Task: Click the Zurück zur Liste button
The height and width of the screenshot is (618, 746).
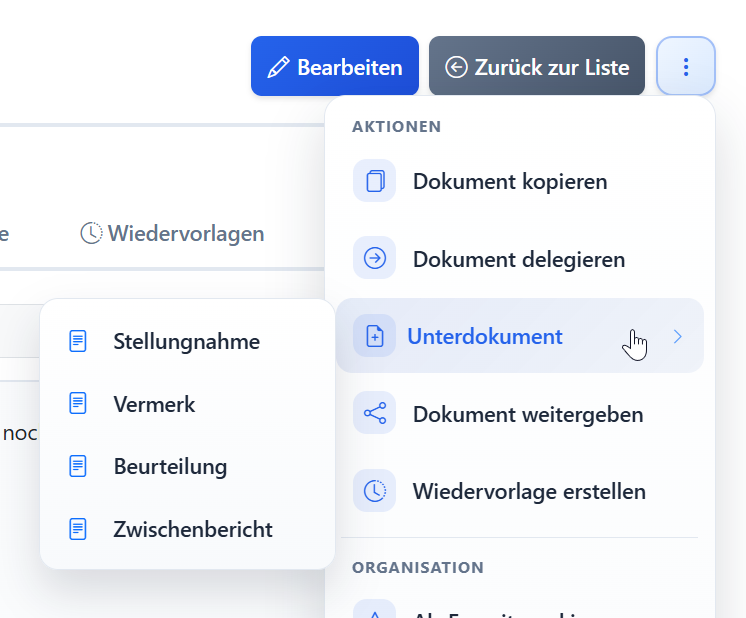Action: coord(537,67)
